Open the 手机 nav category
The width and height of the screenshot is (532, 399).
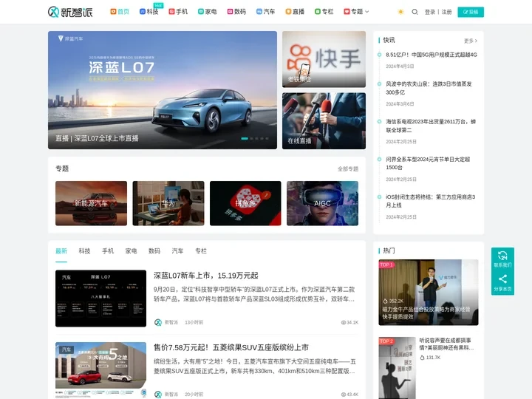[178, 12]
